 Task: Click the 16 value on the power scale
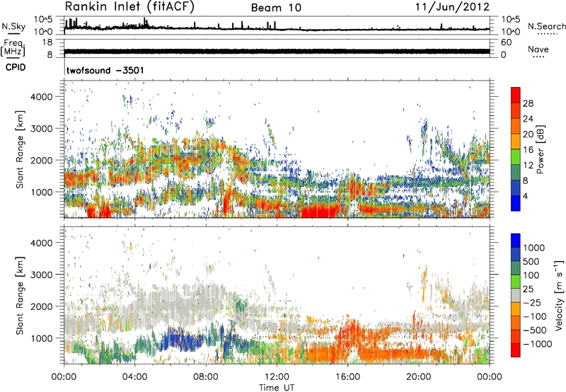528,150
